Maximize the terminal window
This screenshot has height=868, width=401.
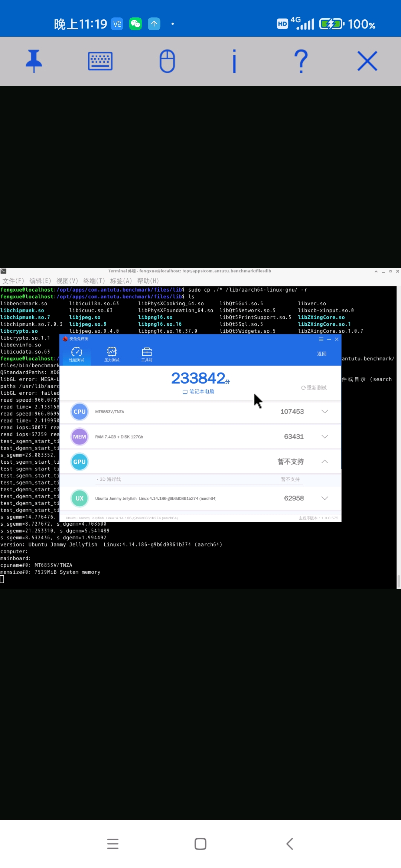pyautogui.click(x=390, y=271)
